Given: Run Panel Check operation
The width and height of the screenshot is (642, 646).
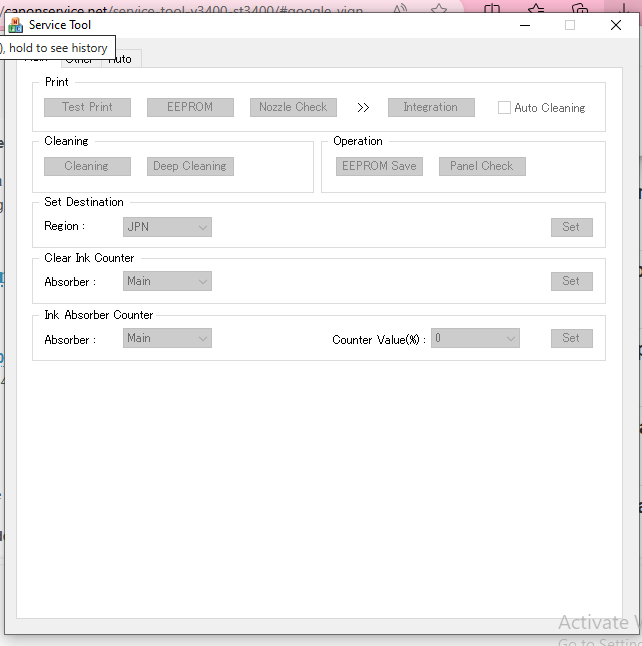Looking at the screenshot, I should click(x=482, y=166).
